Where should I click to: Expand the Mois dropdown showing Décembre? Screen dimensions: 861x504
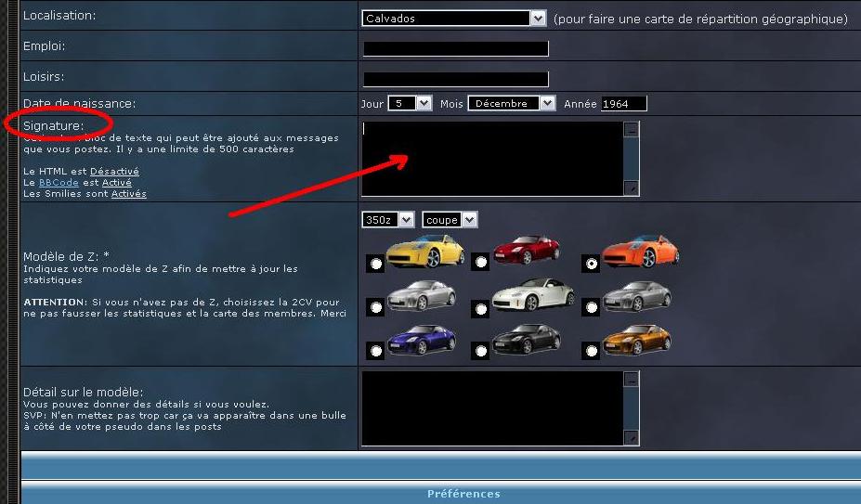pos(511,104)
